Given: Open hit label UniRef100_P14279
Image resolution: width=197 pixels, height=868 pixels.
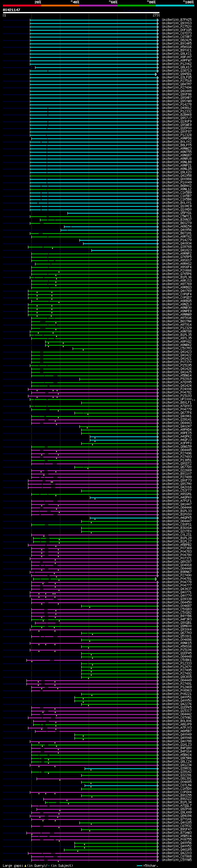Looking at the screenshot, I should tap(177, 240).
